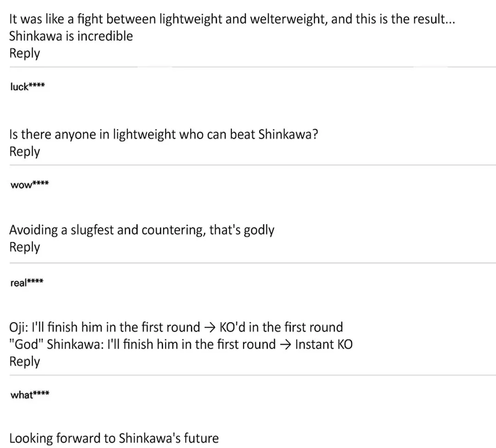Click the divider above the wow**** username

click(x=253, y=165)
